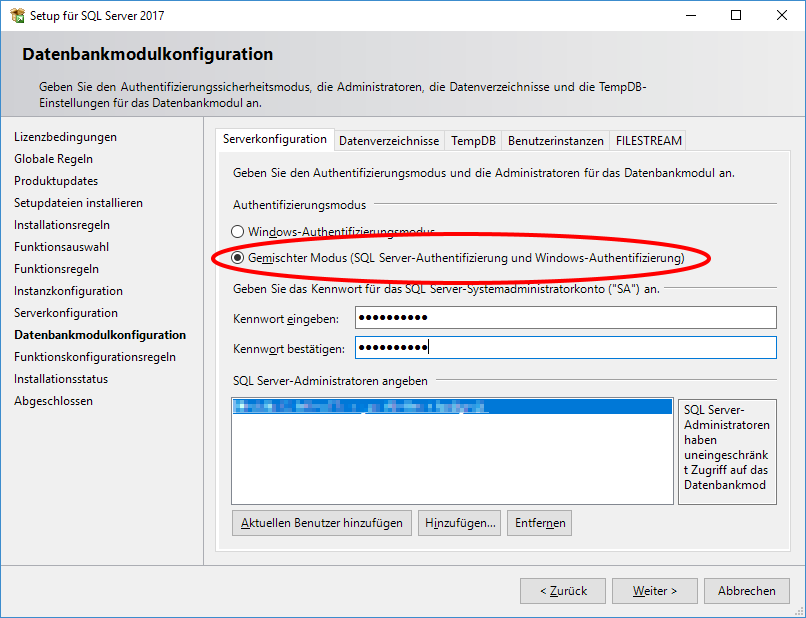806x618 pixels.
Task: Click the SQL Server-Administratoren description box
Action: tap(727, 452)
